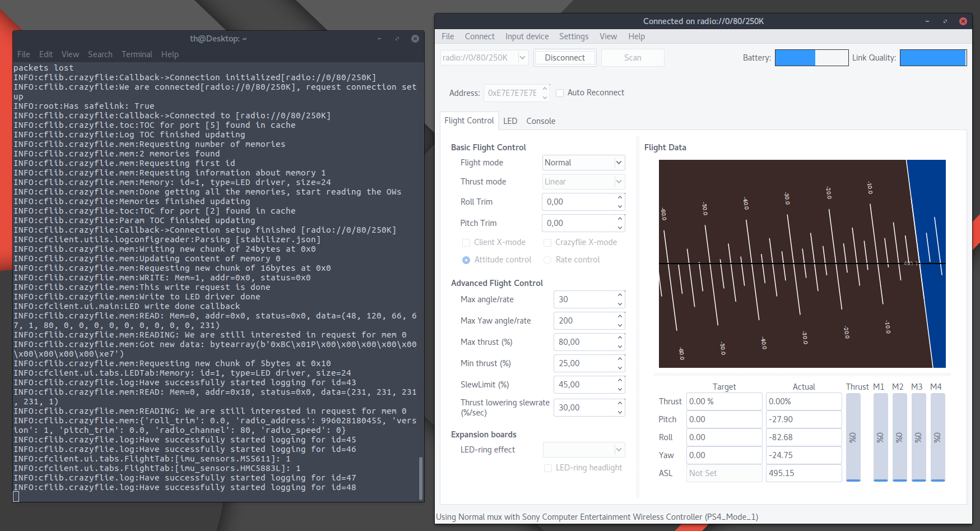Click the Battery level bar
Viewport: 980px width, 531px height.
point(811,58)
